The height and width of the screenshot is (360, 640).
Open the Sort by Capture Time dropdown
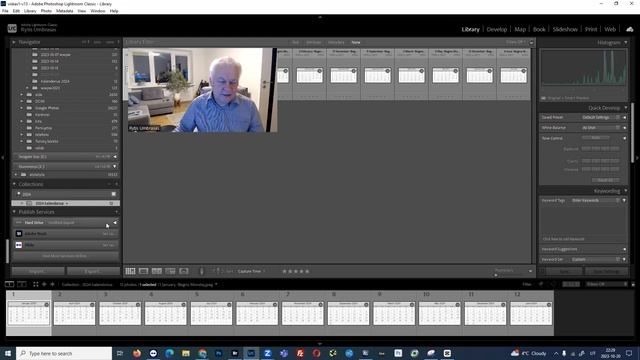251,271
